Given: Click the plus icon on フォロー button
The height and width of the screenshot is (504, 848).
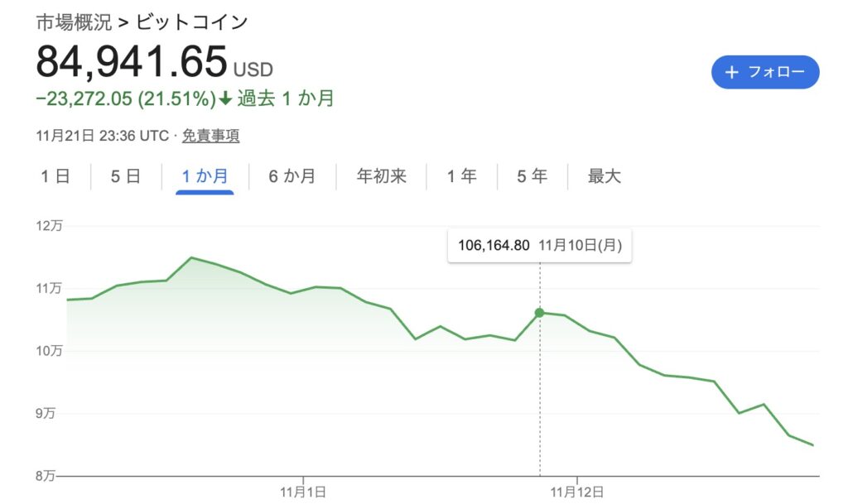Looking at the screenshot, I should (731, 73).
